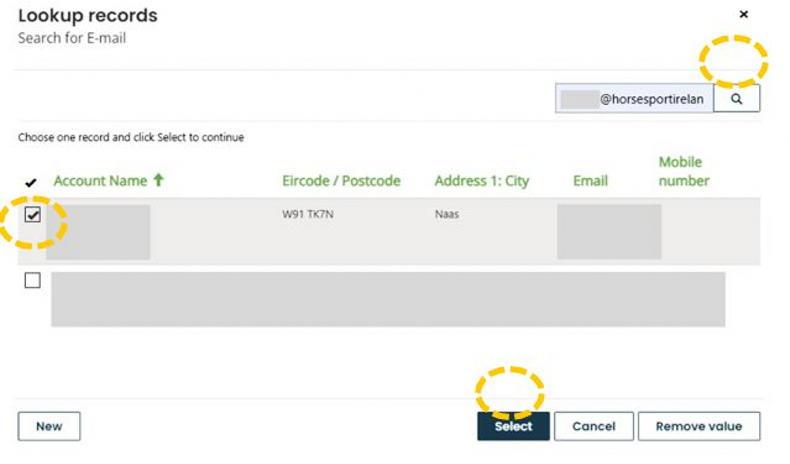Click the Cancel button

pyautogui.click(x=593, y=426)
